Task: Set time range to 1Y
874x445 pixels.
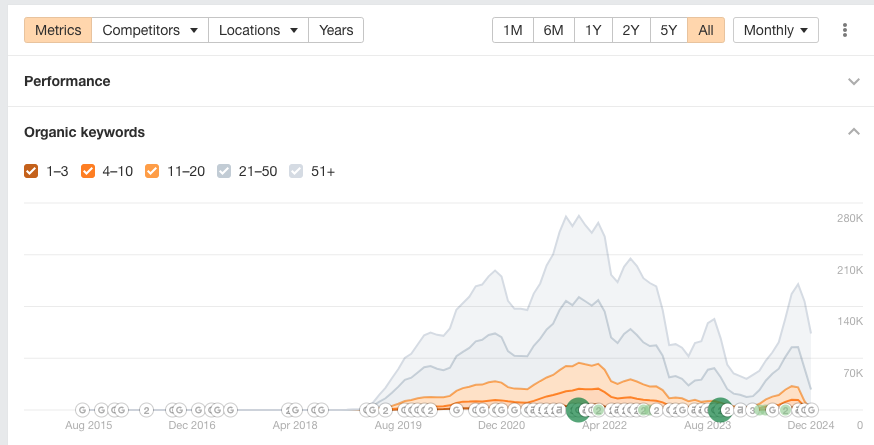Action: coord(593,30)
